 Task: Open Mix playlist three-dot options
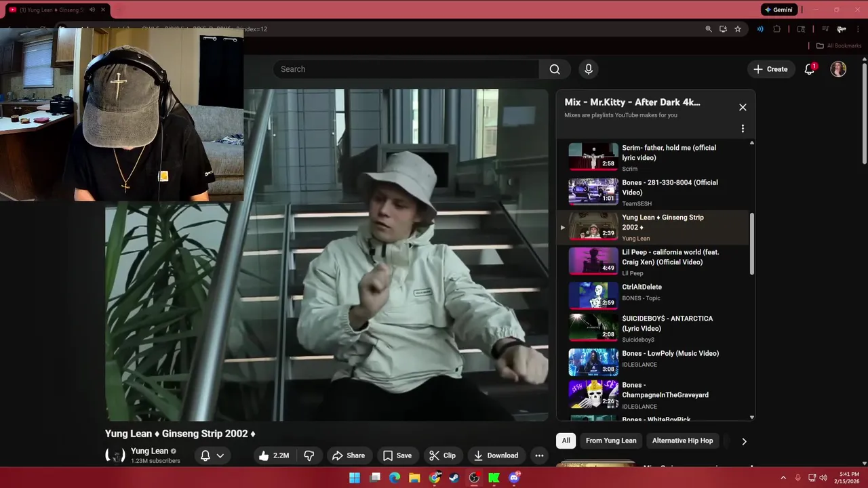(743, 128)
